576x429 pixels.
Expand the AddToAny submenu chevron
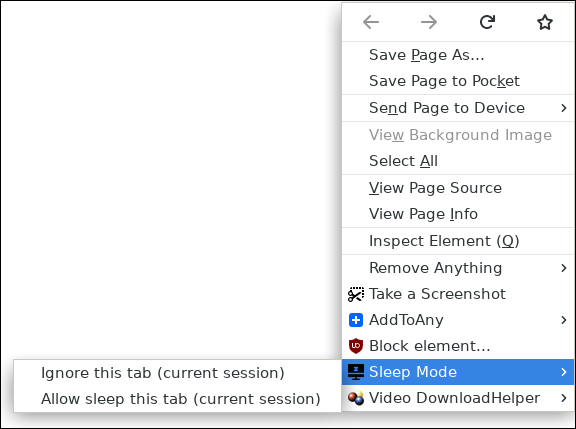[564, 320]
